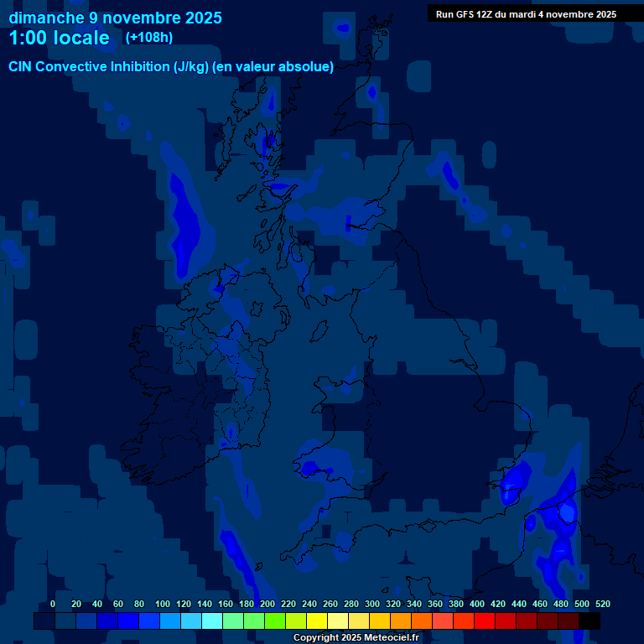This screenshot has width=644, height=644.
Task: Click the legend value '300'
Action: pos(372,604)
